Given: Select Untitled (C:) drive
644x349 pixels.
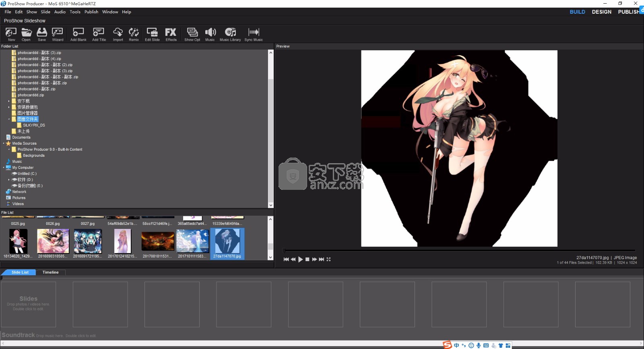Looking at the screenshot, I should (x=27, y=174).
